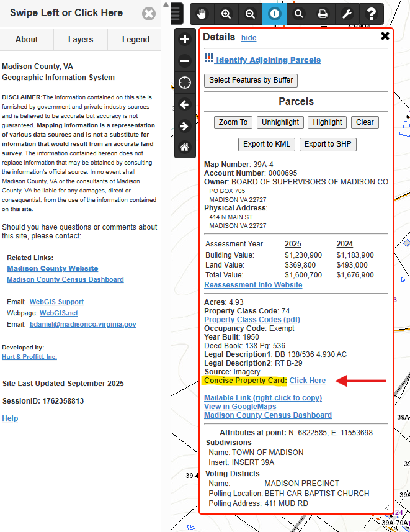
Task: Select the Identify info tool
Action: click(274, 14)
